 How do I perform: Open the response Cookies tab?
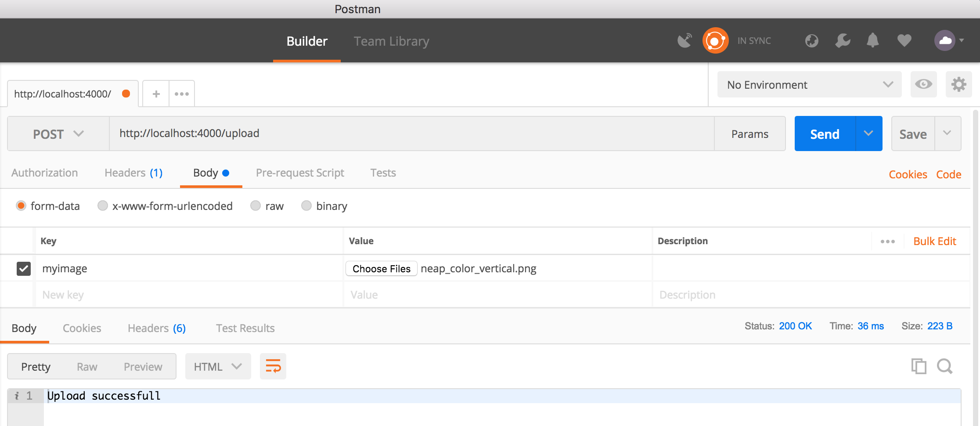click(x=82, y=328)
